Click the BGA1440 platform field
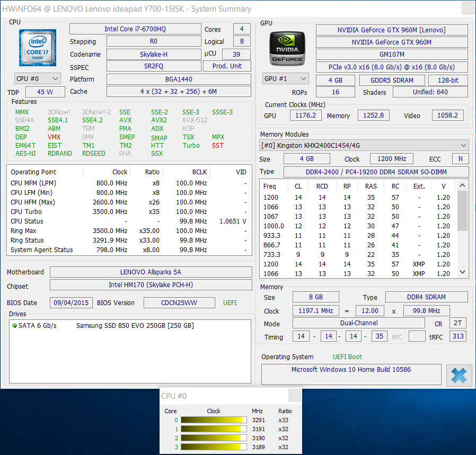Image resolution: width=476 pixels, height=455 pixels. pos(179,79)
